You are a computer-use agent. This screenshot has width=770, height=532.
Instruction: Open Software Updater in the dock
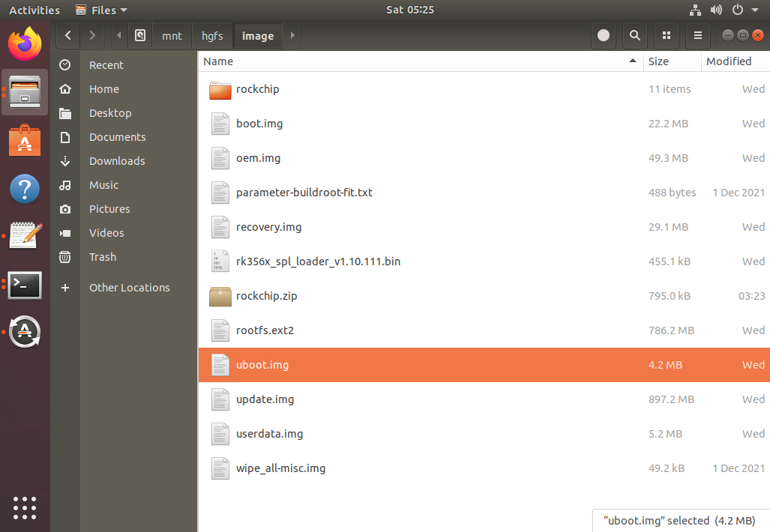point(25,331)
